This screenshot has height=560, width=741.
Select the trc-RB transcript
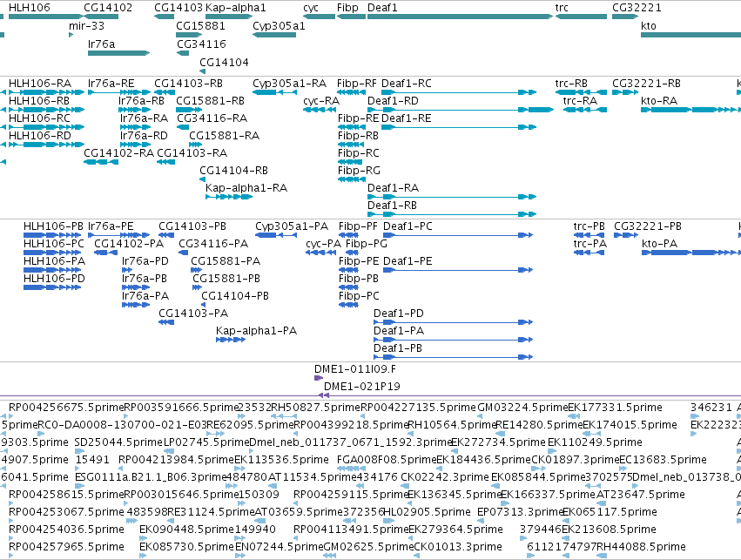pos(581,92)
